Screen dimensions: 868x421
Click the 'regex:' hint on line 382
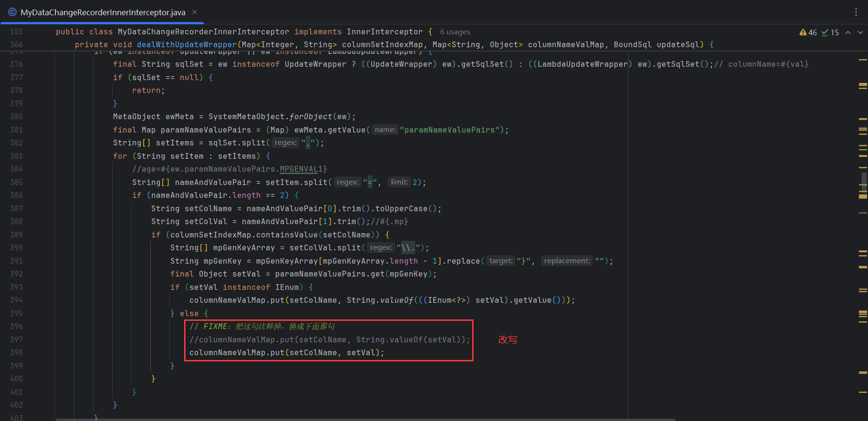(x=286, y=143)
